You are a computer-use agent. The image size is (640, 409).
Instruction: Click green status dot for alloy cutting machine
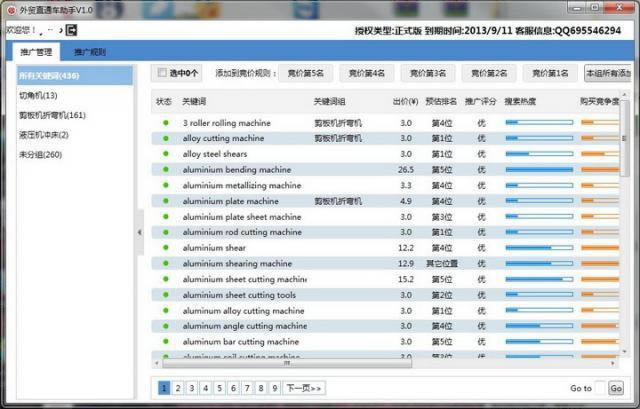166,138
